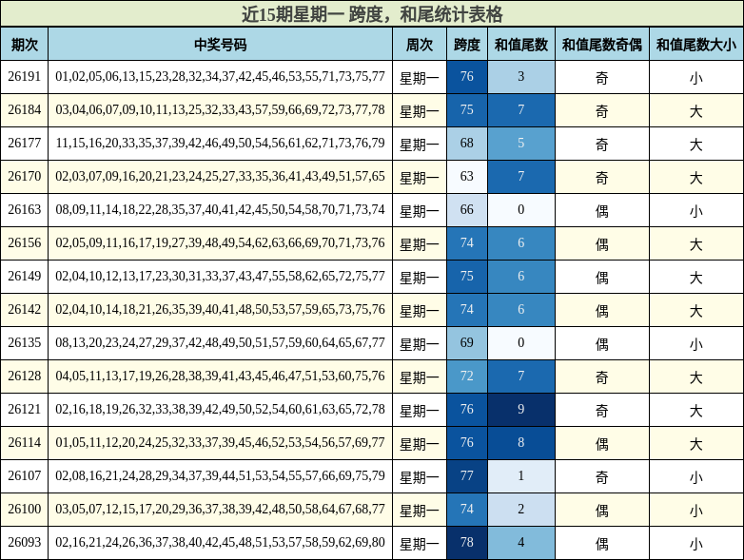The image size is (744, 560).
Task: Click the table title 近15期星期一 跨度，和尾统计表格
Action: (372, 13)
